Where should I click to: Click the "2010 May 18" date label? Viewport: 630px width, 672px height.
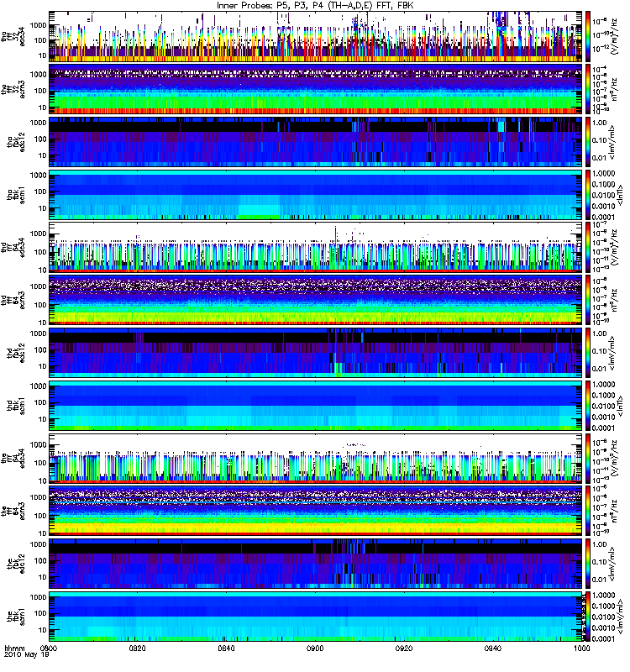tap(27, 655)
